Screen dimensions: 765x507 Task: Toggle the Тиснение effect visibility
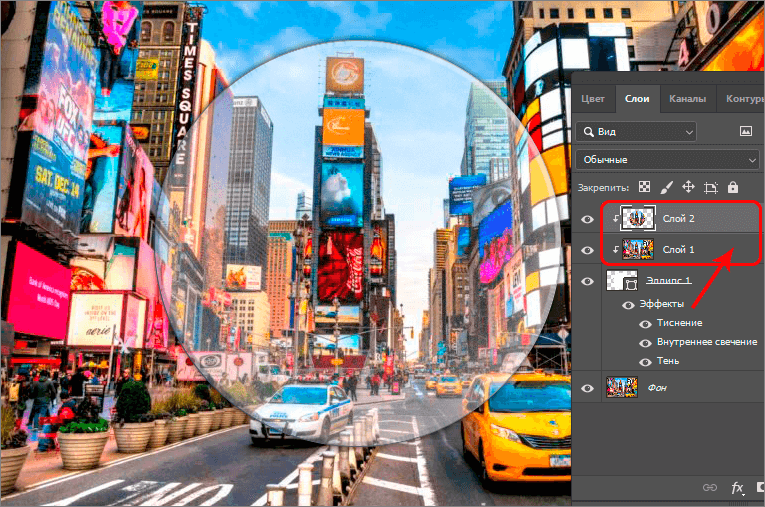click(645, 324)
